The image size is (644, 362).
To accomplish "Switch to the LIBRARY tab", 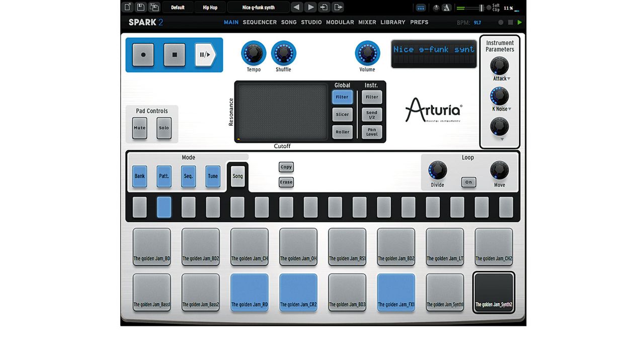I will [393, 22].
